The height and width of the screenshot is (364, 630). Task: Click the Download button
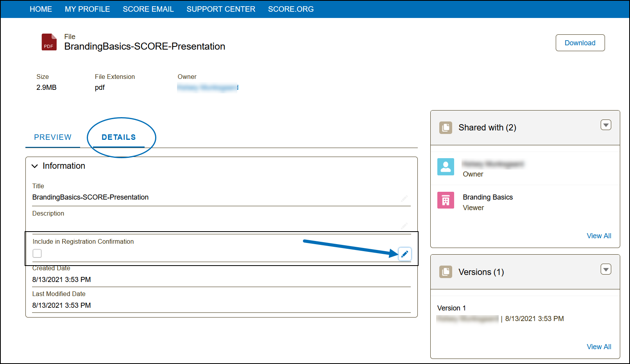click(580, 43)
